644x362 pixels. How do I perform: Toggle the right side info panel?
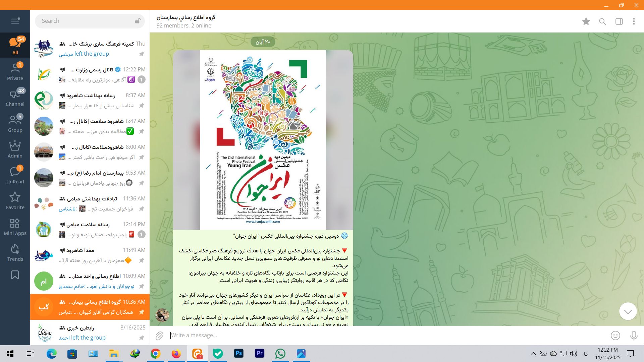tap(619, 21)
